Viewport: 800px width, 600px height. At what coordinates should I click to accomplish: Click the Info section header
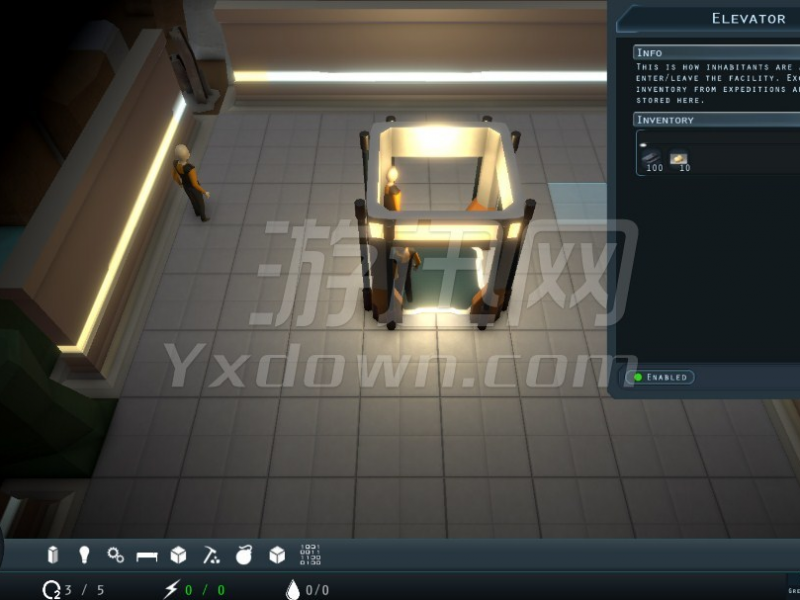716,53
